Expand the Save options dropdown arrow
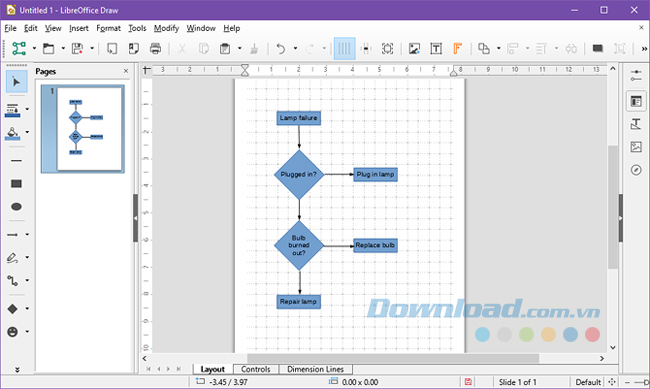The image size is (650, 389). [92, 49]
